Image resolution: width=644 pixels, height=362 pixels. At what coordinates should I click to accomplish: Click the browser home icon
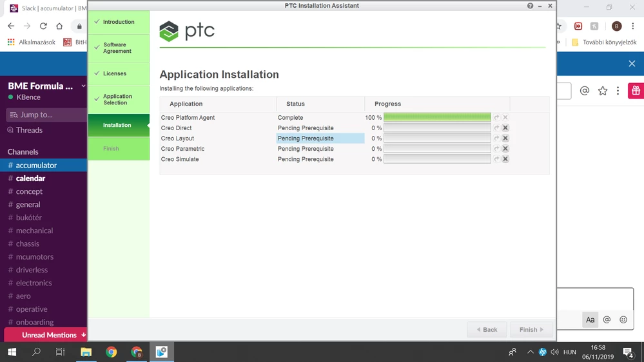(x=59, y=26)
